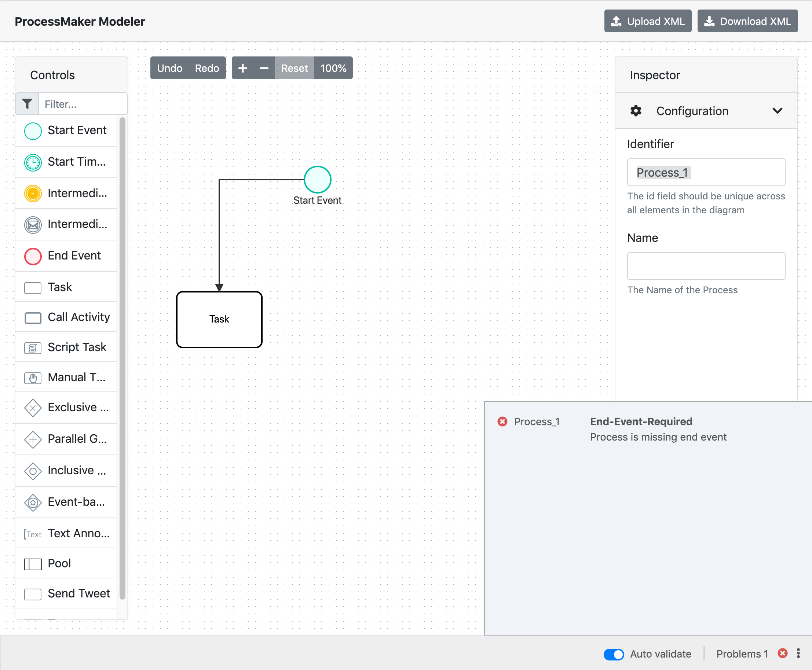Screen dimensions: 812x670
Task: Dismiss problems with the red X icon
Action: 783,654
